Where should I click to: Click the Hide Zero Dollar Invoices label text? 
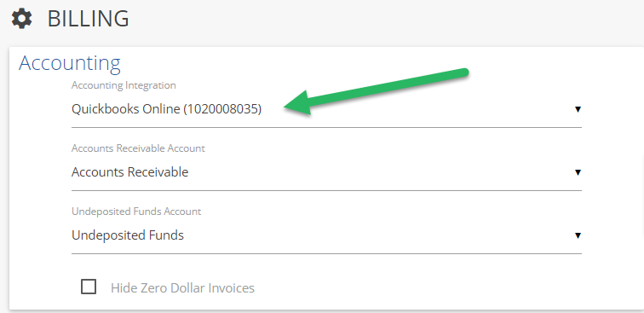click(183, 288)
